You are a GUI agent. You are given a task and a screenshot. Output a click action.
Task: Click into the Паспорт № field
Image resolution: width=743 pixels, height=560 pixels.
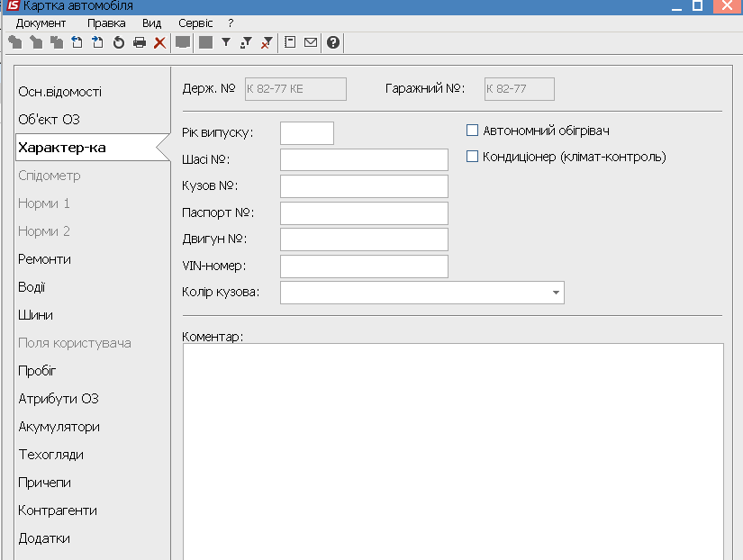click(364, 213)
